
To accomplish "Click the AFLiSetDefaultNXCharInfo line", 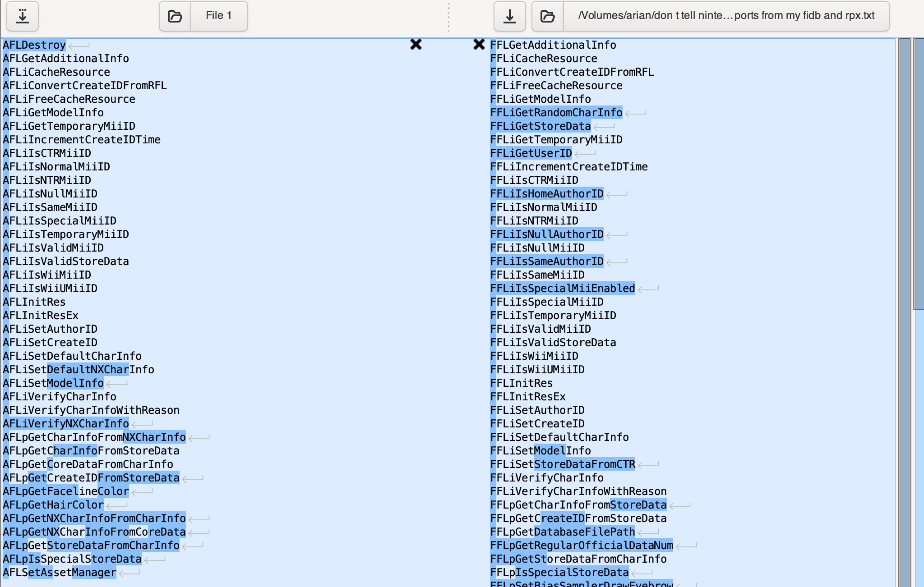I will pyautogui.click(x=79, y=370).
